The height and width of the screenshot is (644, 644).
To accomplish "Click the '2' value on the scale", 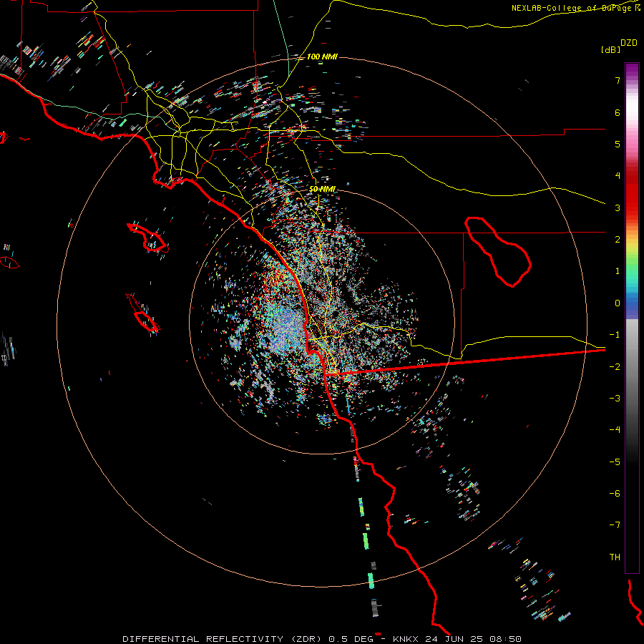I will click(618, 240).
